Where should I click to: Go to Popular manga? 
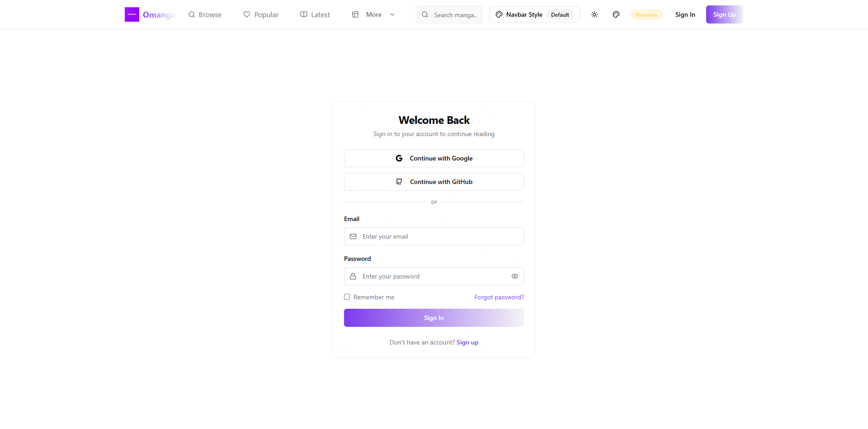(x=261, y=14)
